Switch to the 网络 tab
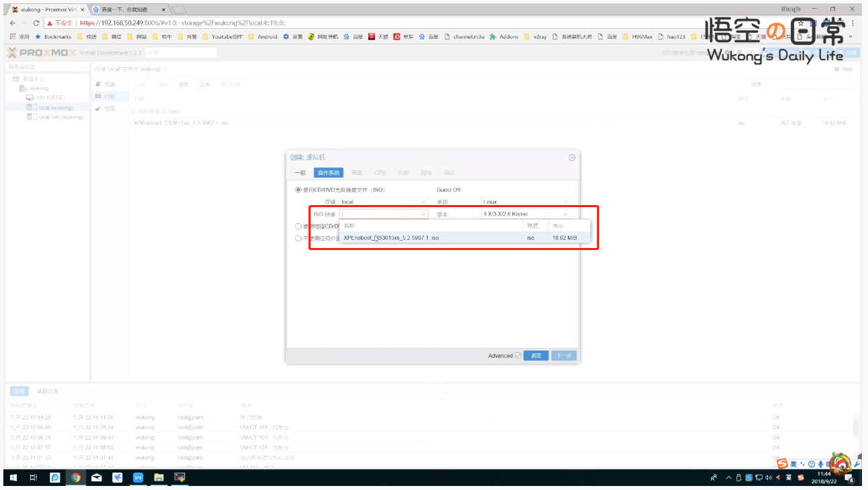Screen dimensions: 868x490 tap(426, 173)
